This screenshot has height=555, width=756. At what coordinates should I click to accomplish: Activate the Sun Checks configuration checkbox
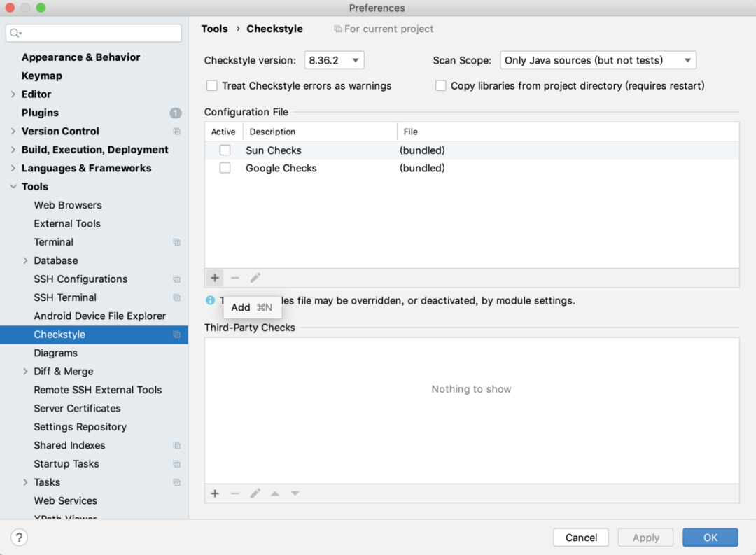click(225, 150)
